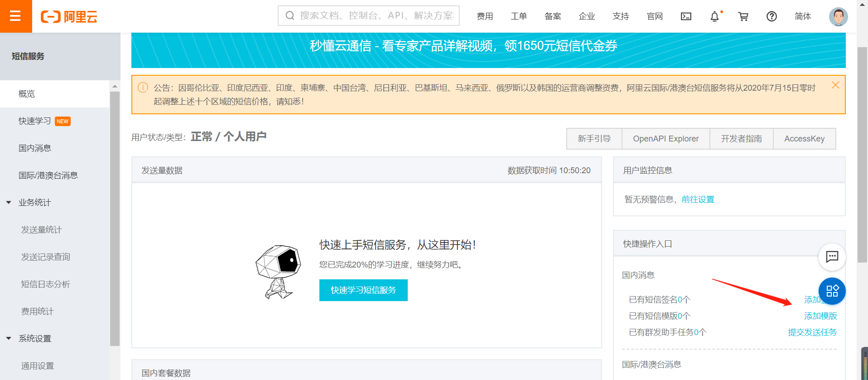Click the 开发者指南 button
Screen dimensions: 868x380
pyautogui.click(x=741, y=139)
